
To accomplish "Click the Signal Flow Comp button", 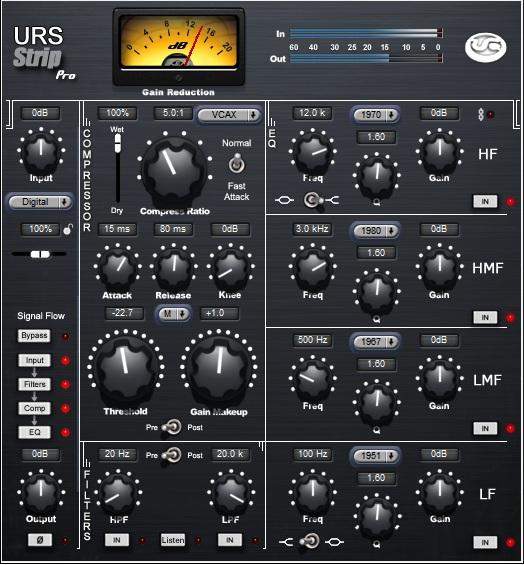I will pyautogui.click(x=35, y=409).
